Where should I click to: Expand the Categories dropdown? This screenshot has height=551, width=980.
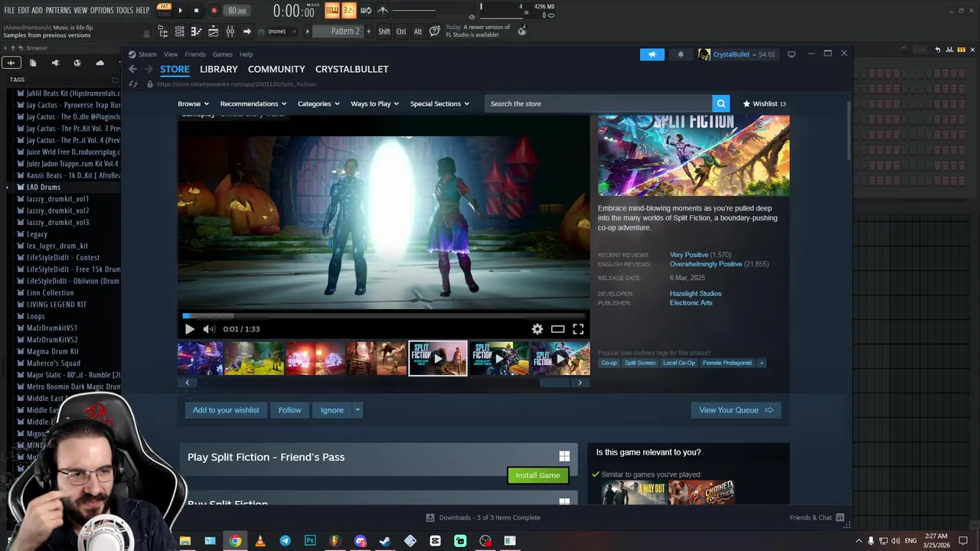(318, 103)
